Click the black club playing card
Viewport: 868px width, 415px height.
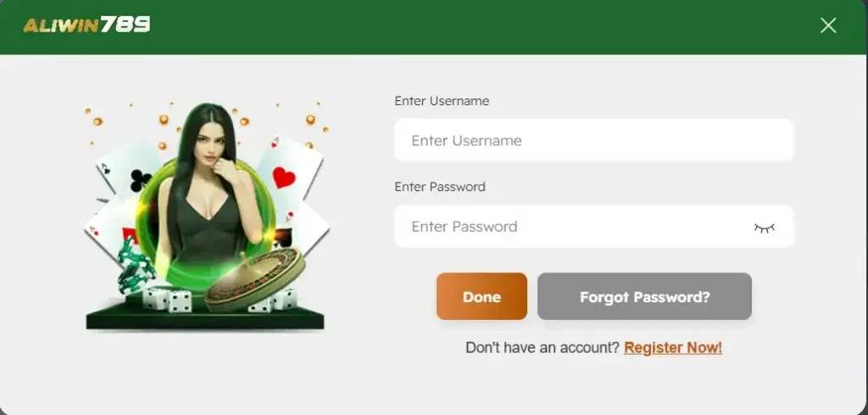click(130, 171)
